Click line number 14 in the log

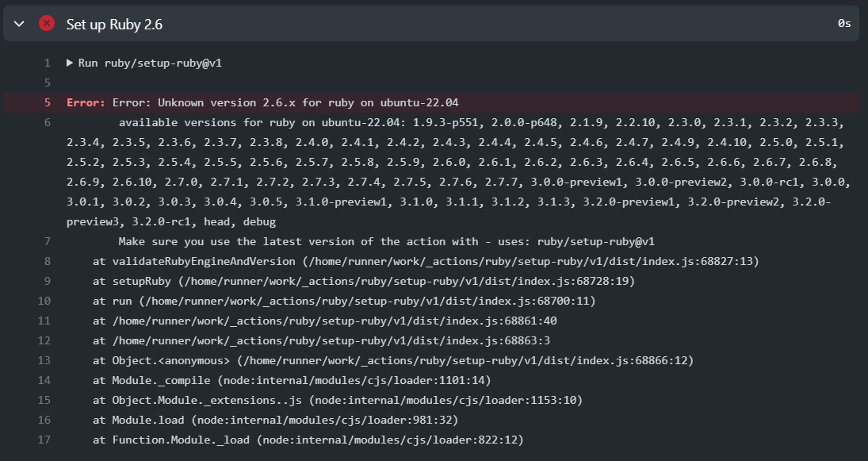[44, 381]
